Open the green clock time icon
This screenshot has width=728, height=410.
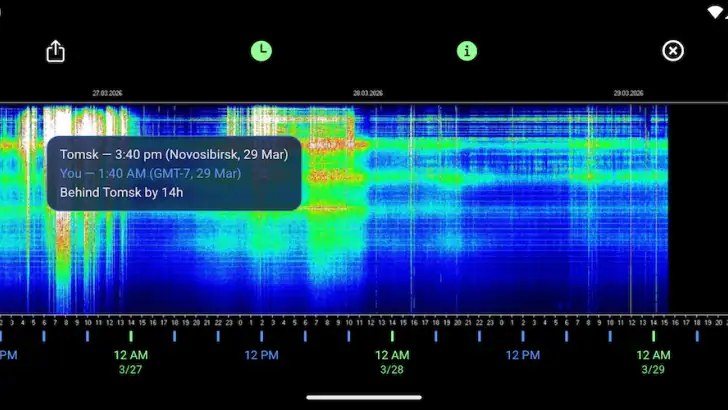261,51
